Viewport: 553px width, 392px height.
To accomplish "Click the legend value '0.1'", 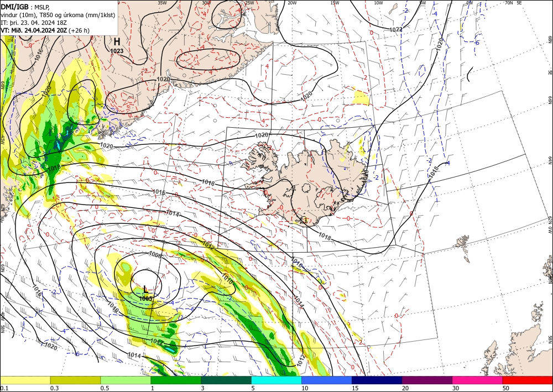I will coord(4,388).
